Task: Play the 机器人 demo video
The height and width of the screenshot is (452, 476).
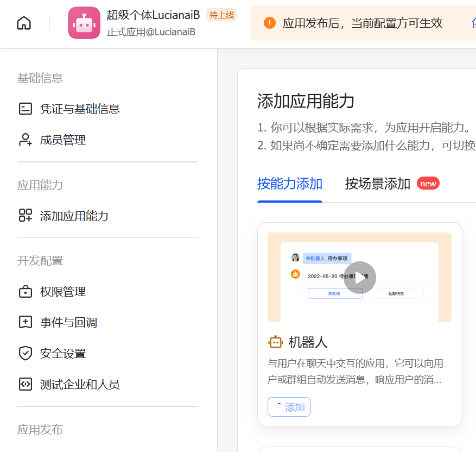Action: pyautogui.click(x=360, y=278)
